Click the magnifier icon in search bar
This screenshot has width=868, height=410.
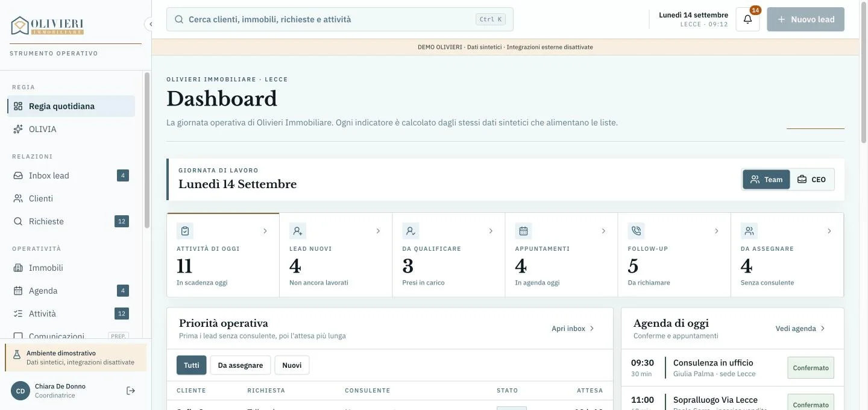pos(179,19)
